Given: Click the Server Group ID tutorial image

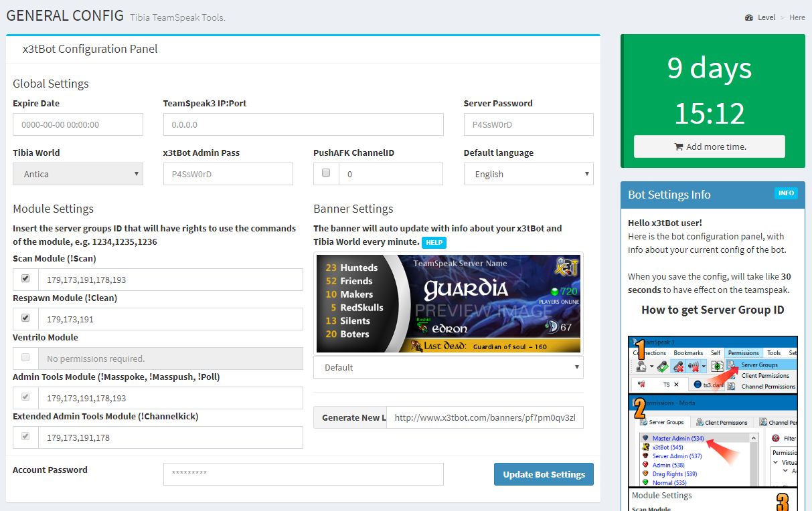Looking at the screenshot, I should [x=713, y=423].
